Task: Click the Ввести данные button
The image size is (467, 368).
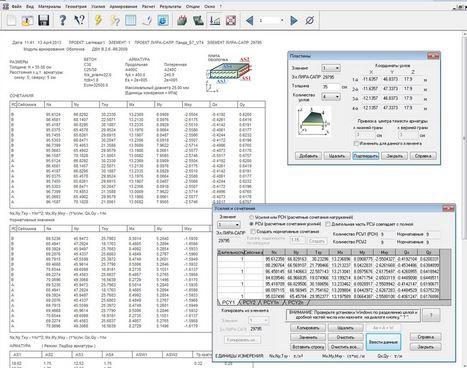Action: pos(383,342)
